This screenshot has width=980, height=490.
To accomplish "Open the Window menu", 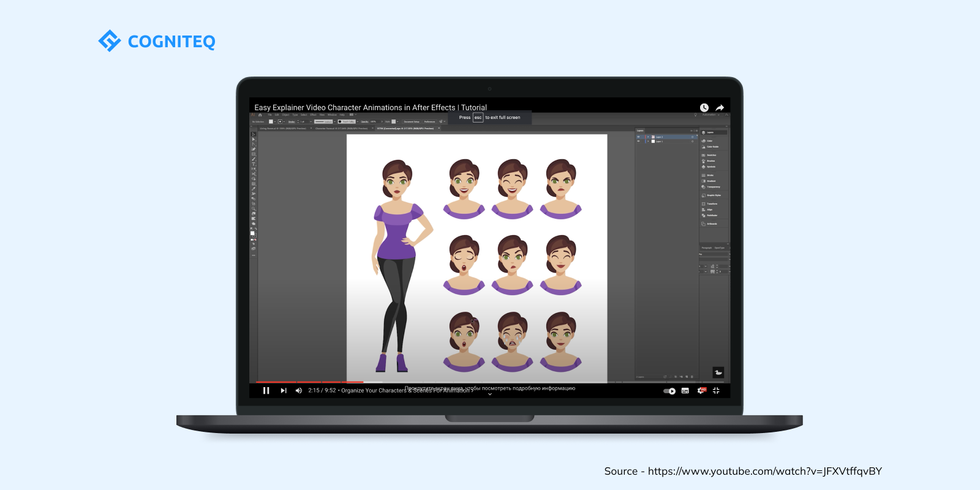I will pyautogui.click(x=332, y=115).
